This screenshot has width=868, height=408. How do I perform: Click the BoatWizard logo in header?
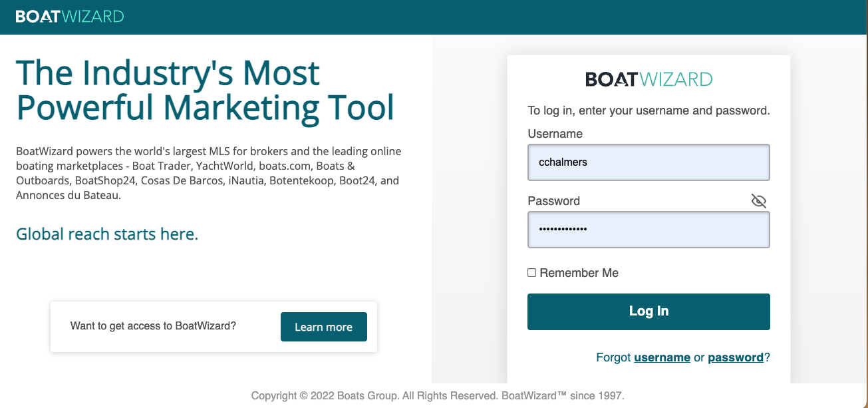(70, 17)
